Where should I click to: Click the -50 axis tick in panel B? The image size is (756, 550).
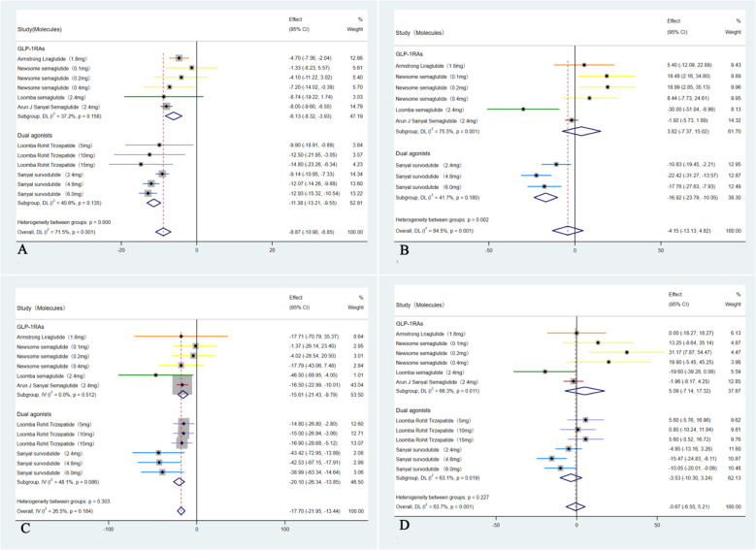click(x=488, y=250)
